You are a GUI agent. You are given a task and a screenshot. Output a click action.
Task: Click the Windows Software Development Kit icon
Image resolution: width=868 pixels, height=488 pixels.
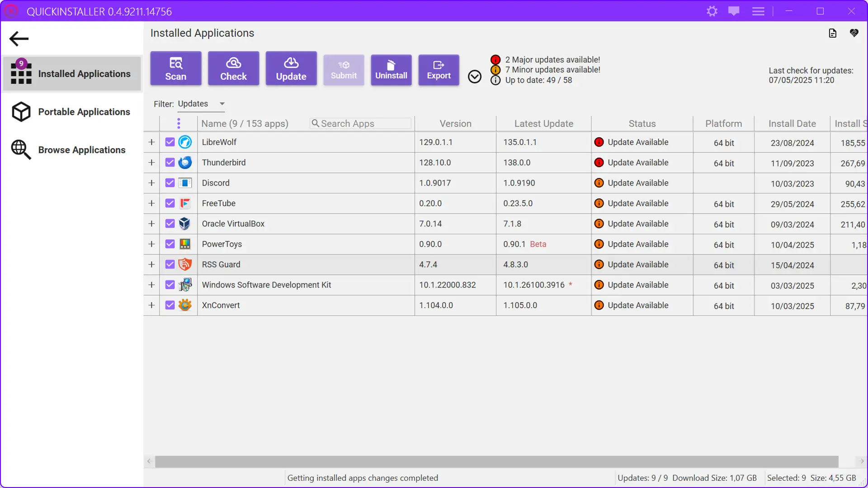[x=185, y=285]
